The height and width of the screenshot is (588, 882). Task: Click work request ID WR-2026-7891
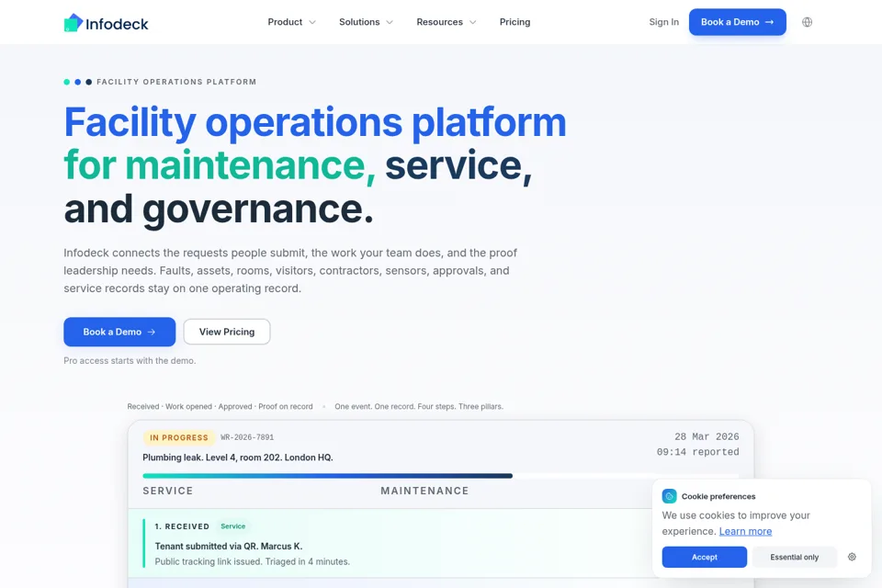coord(247,437)
